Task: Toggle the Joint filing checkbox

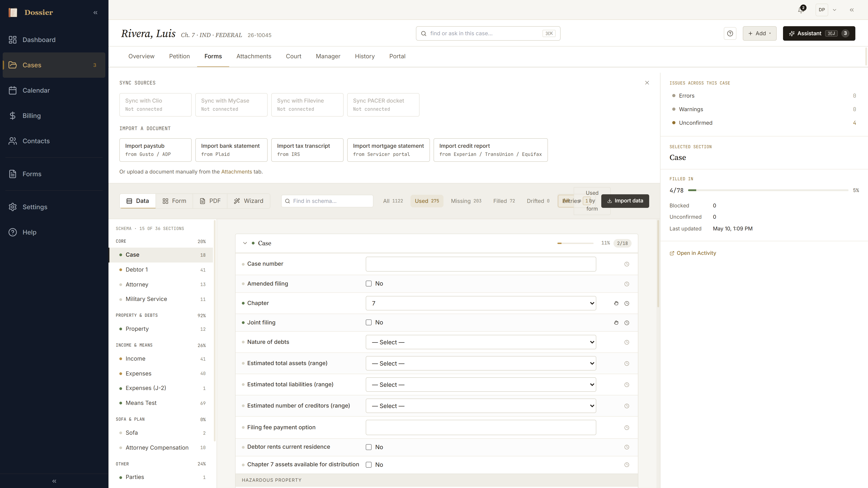Action: (369, 322)
